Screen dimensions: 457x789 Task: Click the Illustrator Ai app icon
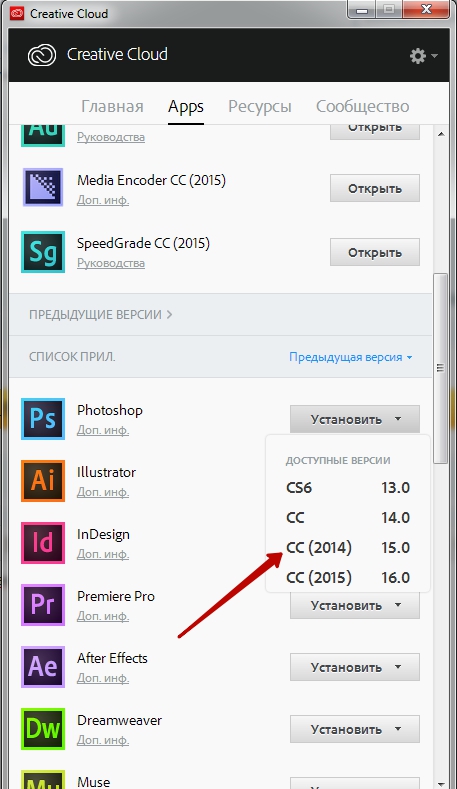43,481
